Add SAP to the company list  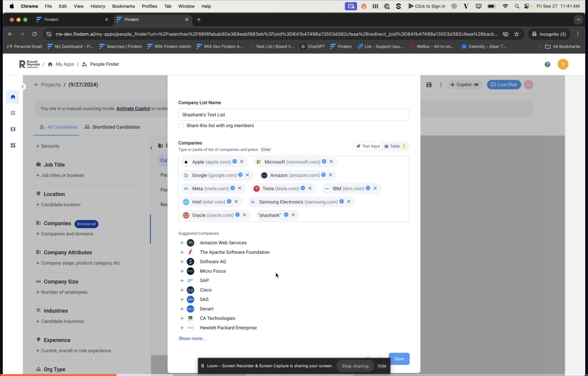[182, 280]
